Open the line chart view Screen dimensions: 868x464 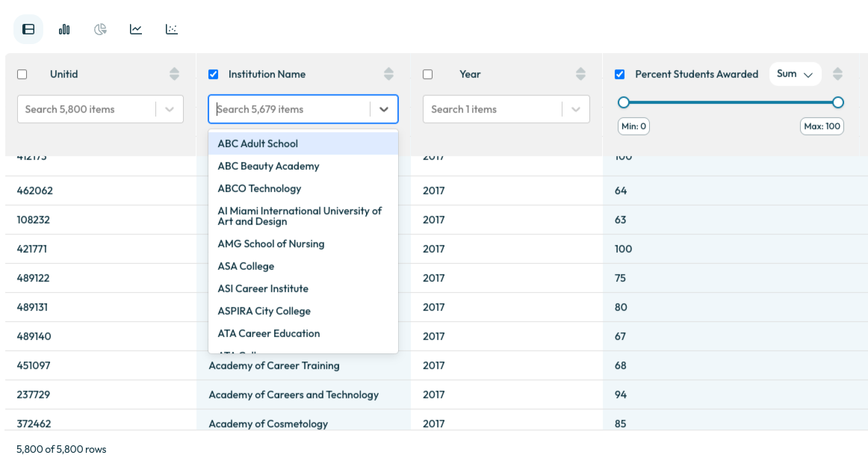[136, 29]
